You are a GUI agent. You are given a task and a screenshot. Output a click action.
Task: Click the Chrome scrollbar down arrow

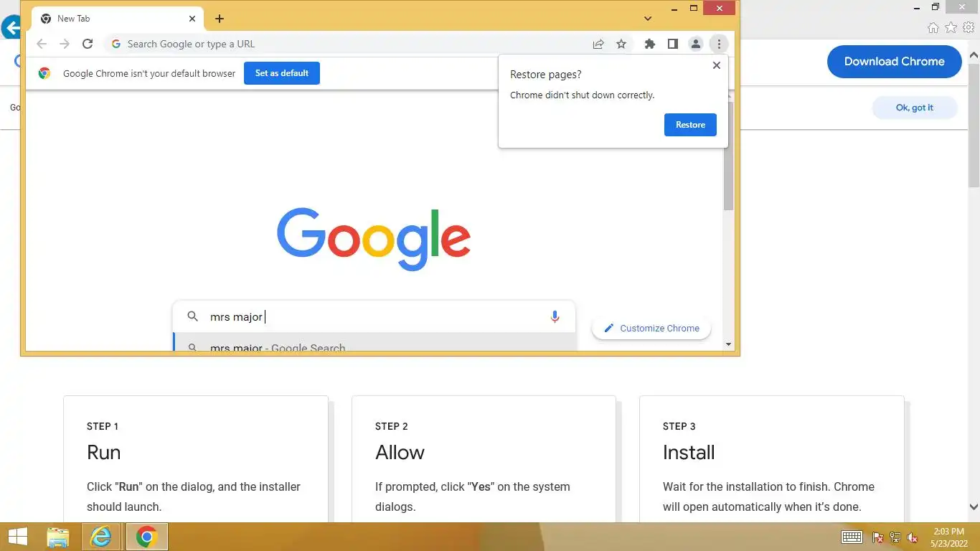728,344
